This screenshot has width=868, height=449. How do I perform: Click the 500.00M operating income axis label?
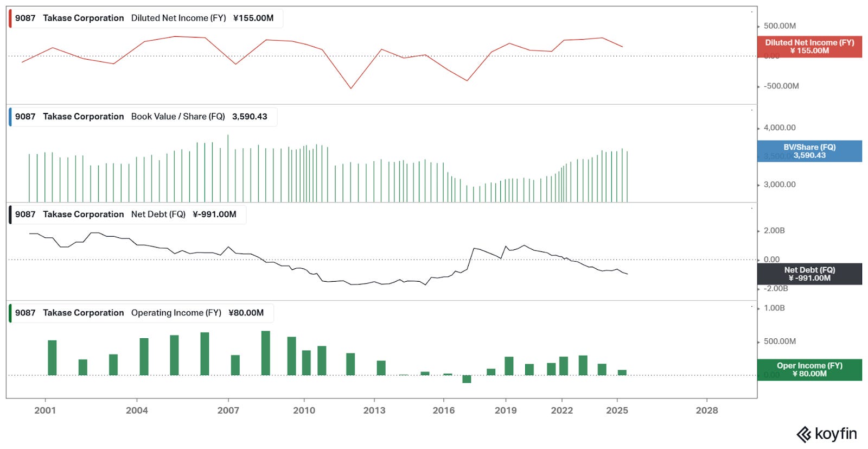pos(780,341)
